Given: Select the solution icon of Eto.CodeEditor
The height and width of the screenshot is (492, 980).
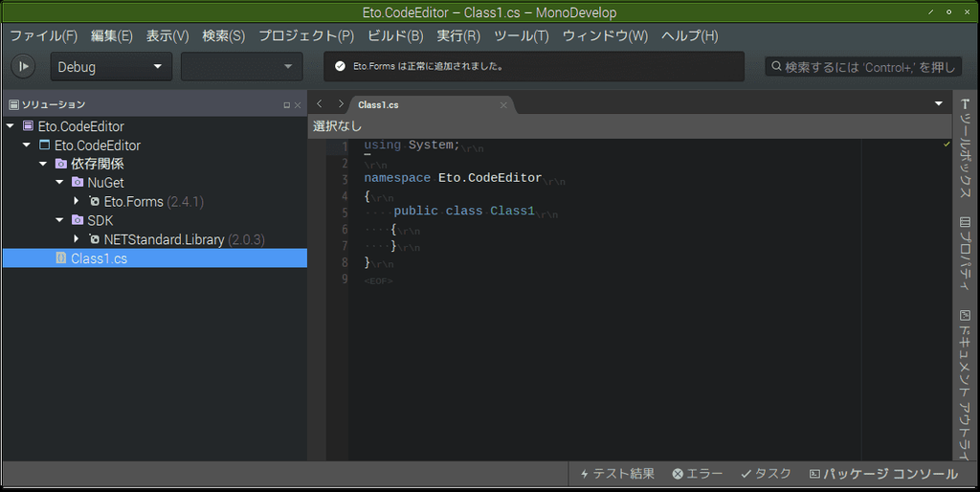Looking at the screenshot, I should pos(28,126).
